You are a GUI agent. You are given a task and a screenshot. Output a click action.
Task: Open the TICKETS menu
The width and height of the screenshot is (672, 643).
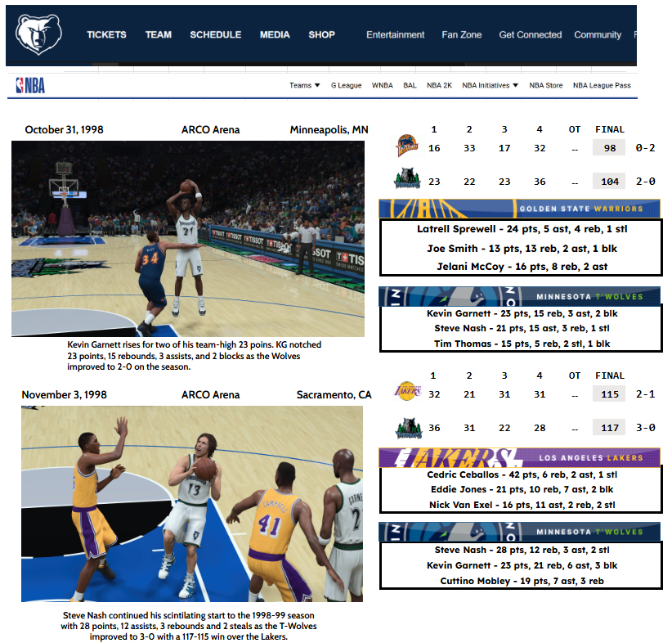(107, 34)
